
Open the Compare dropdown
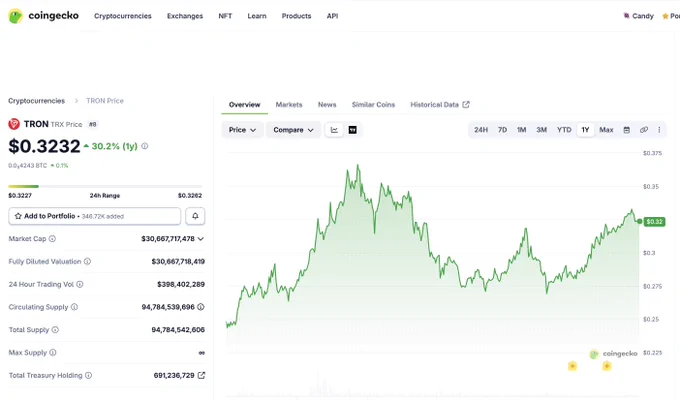coord(293,130)
